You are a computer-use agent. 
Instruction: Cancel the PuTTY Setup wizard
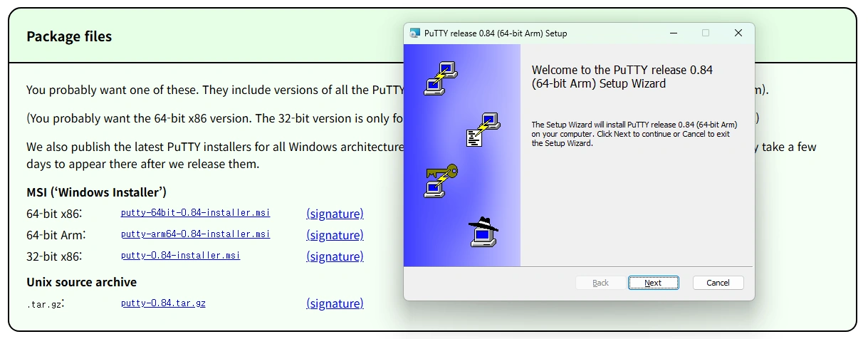718,283
